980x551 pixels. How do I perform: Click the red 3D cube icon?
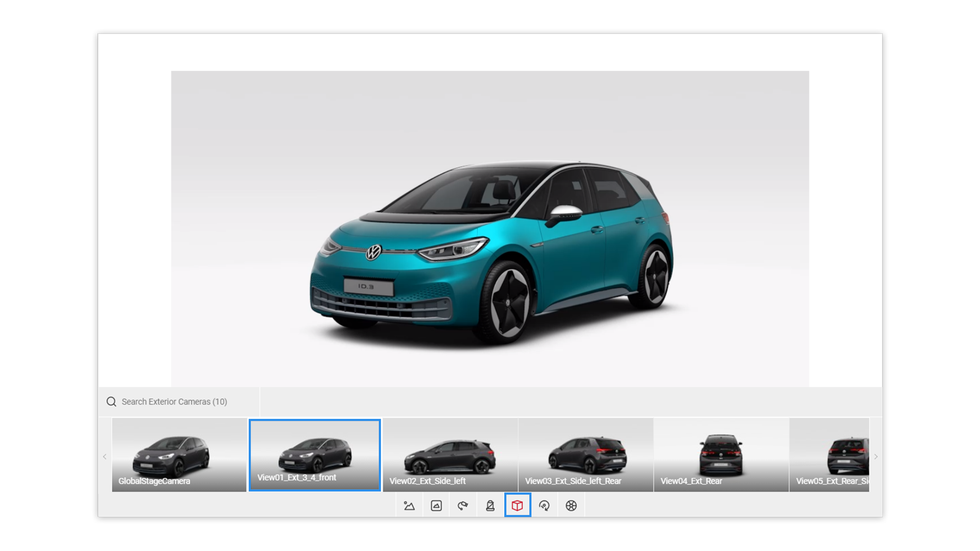click(x=517, y=505)
